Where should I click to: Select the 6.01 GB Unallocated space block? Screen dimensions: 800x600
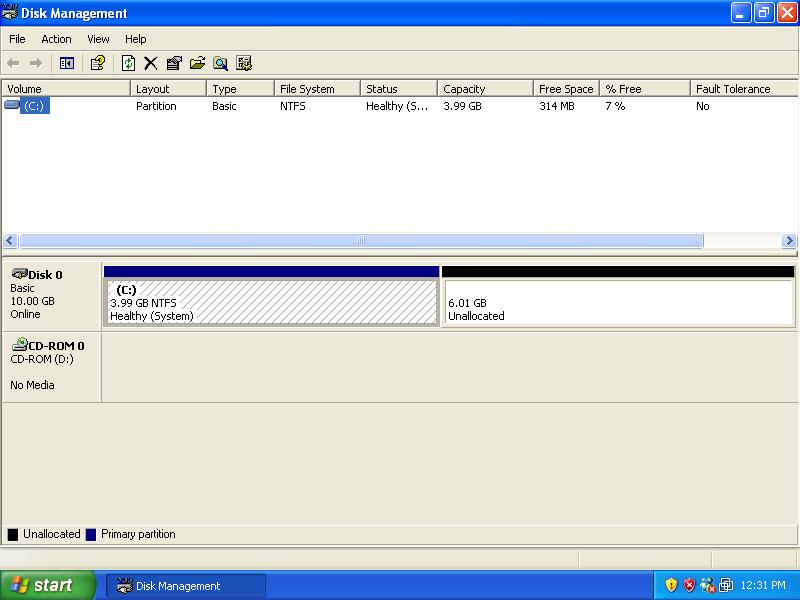tap(618, 296)
